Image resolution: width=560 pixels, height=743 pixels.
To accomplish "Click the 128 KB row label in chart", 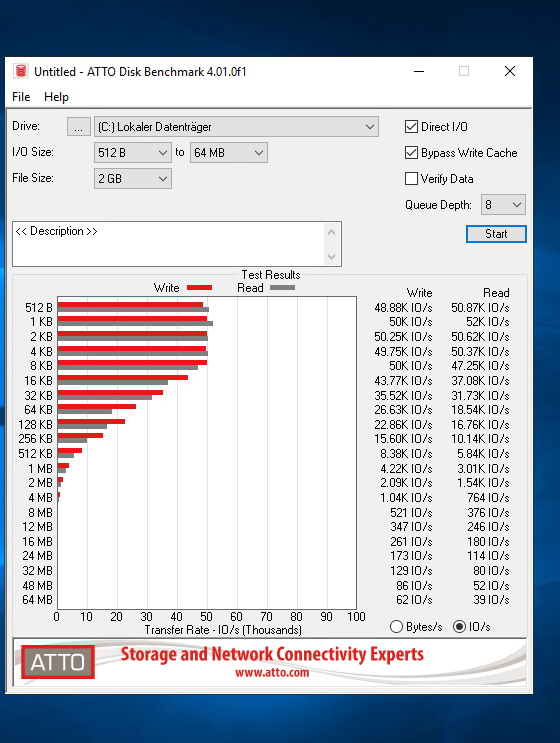I will [35, 425].
